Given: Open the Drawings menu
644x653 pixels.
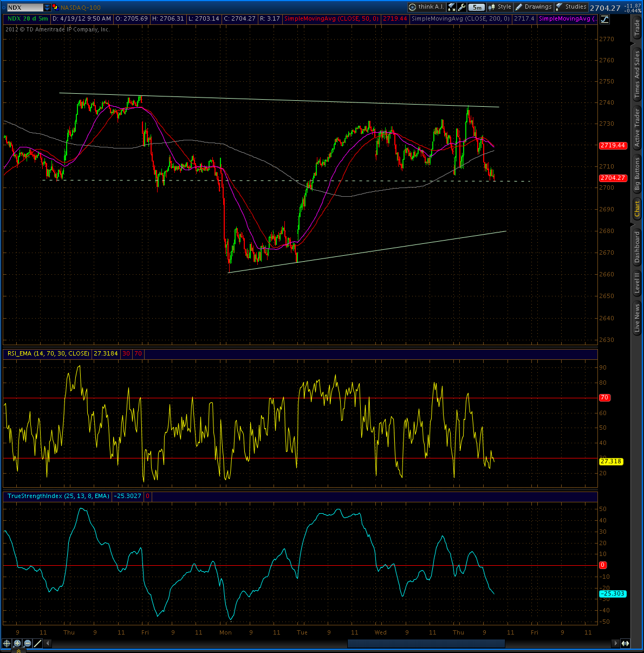Looking at the screenshot, I should point(533,7).
